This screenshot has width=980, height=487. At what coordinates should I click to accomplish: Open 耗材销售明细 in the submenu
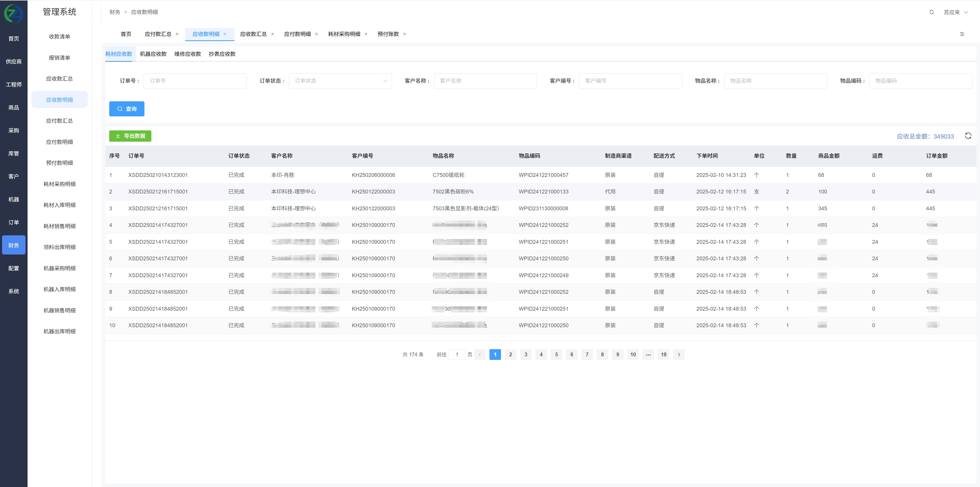(59, 226)
